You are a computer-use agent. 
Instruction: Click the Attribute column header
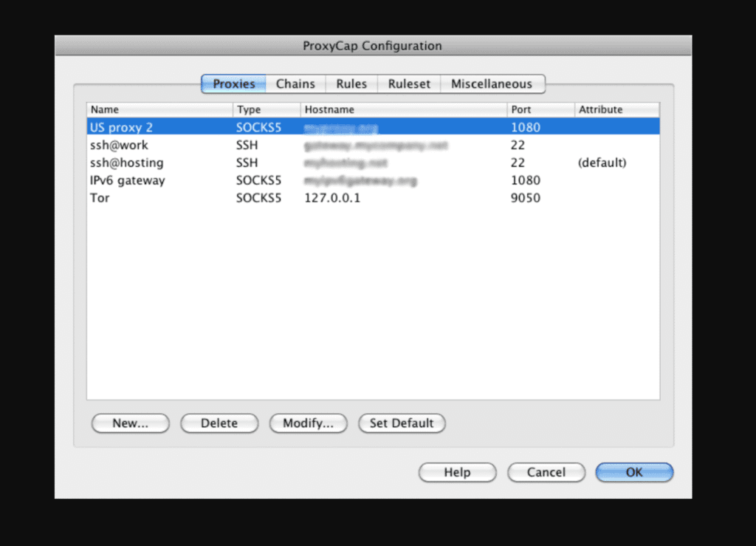[616, 109]
